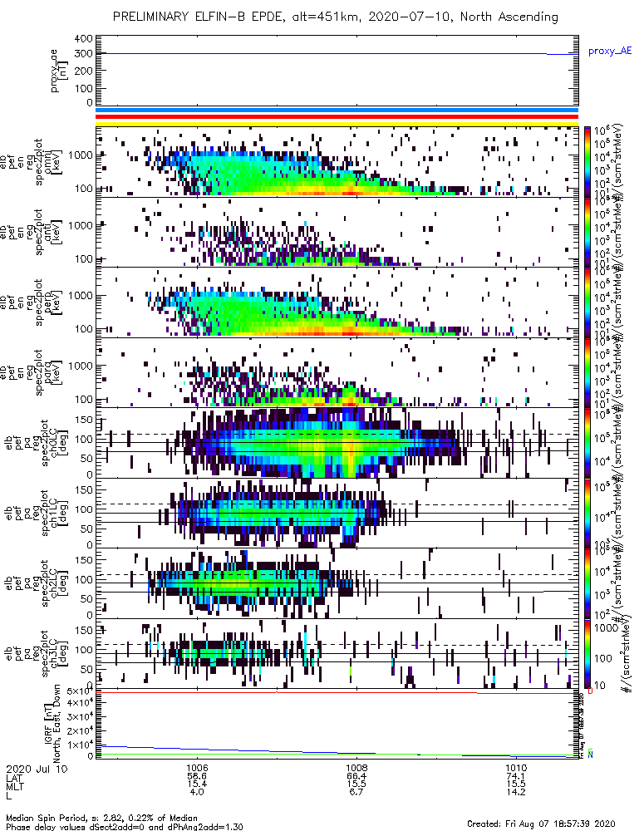This screenshot has width=644, height=831.
Task: Click the red horizontal status bar
Action: [337, 117]
